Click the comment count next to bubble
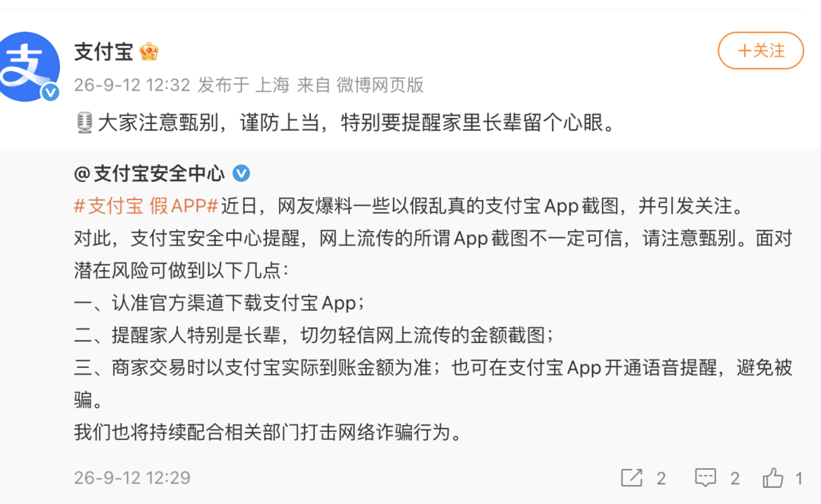 [735, 478]
